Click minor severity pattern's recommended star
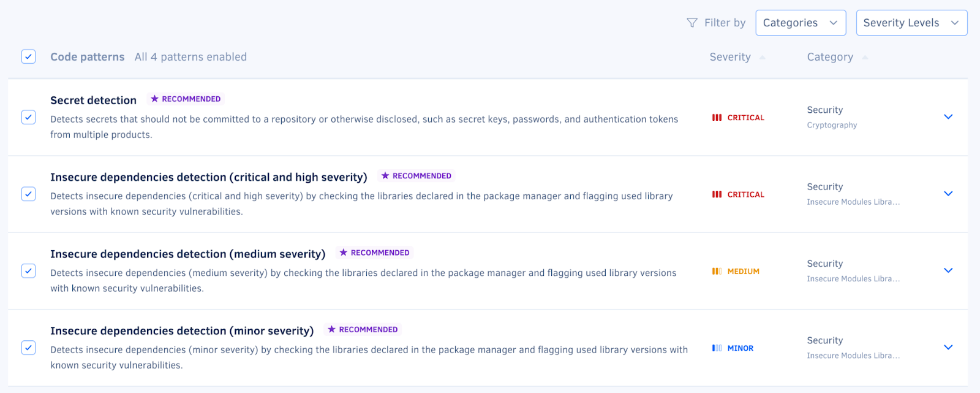 point(331,329)
